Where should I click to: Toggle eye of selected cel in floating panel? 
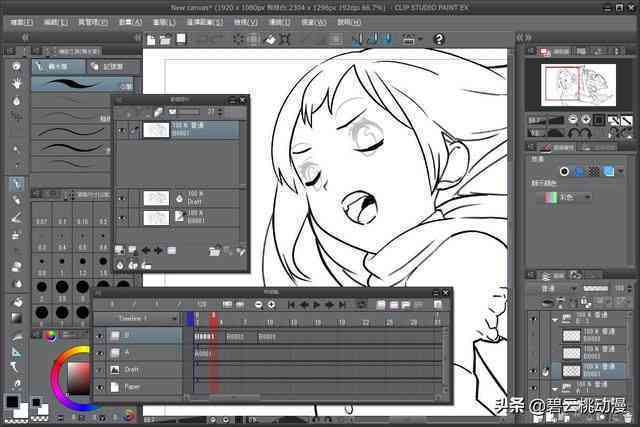tap(122, 131)
